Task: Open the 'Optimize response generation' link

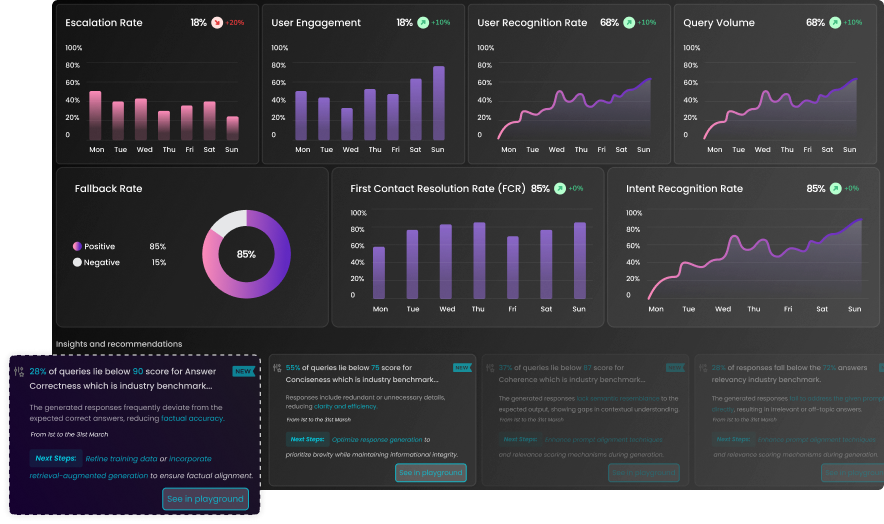Action: [x=377, y=439]
